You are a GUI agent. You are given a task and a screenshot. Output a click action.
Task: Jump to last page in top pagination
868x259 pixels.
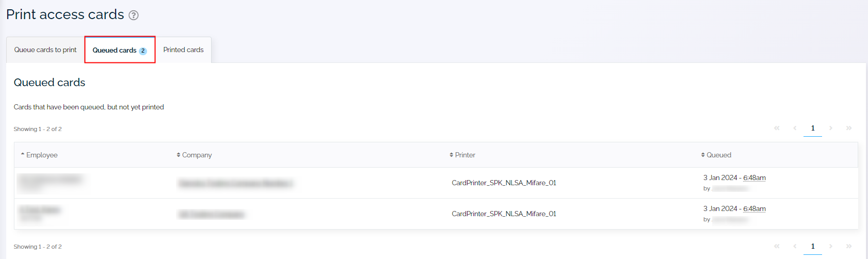pos(849,128)
